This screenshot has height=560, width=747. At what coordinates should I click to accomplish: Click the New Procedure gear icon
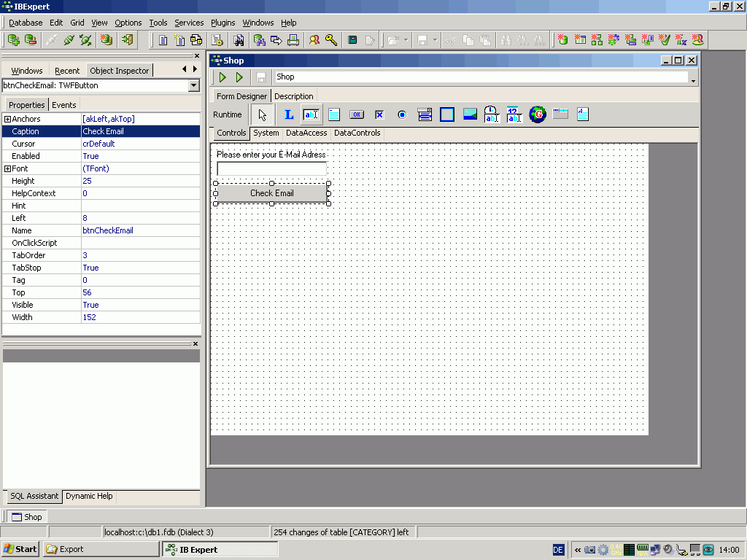pos(614,40)
